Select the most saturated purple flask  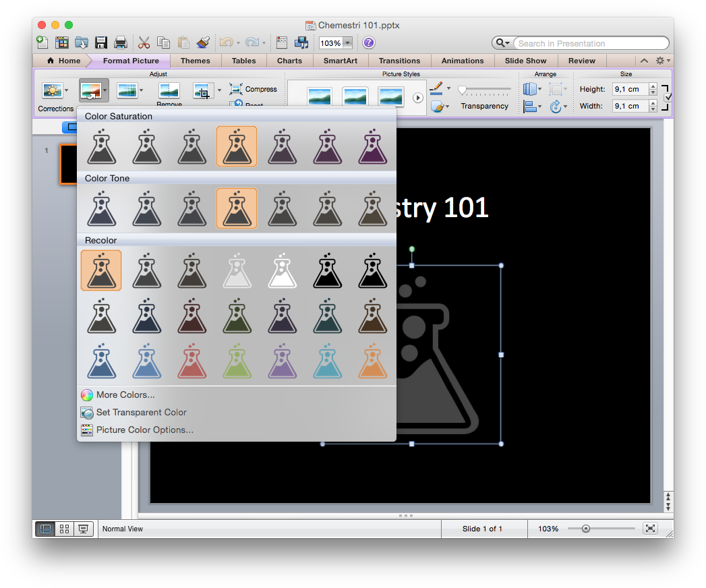click(372, 146)
